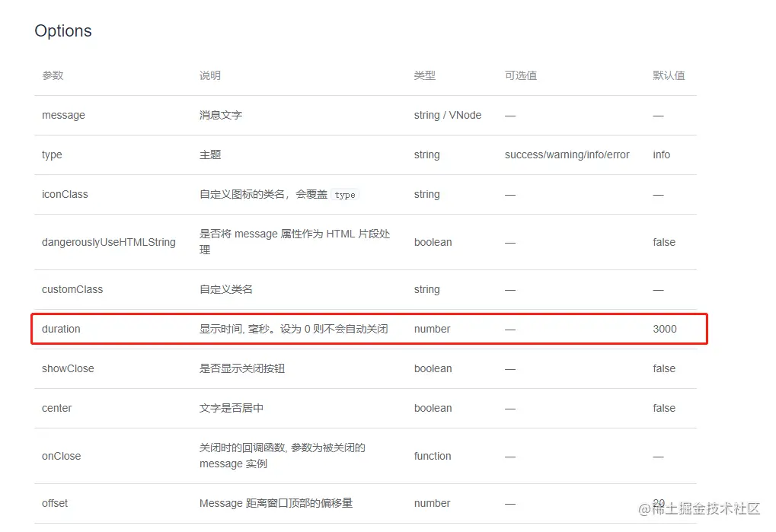Screen dimensions: 776x532
Task: Select the 可选值 column header
Action: [521, 75]
